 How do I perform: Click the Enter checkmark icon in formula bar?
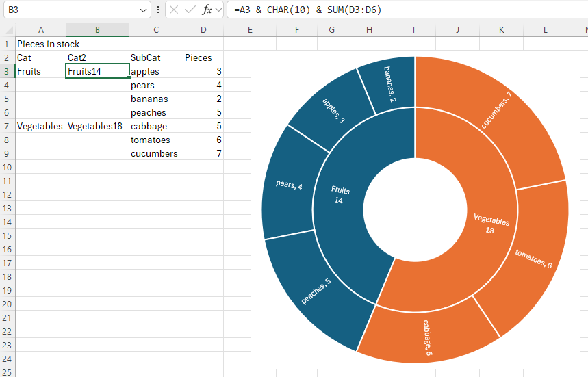[190, 10]
